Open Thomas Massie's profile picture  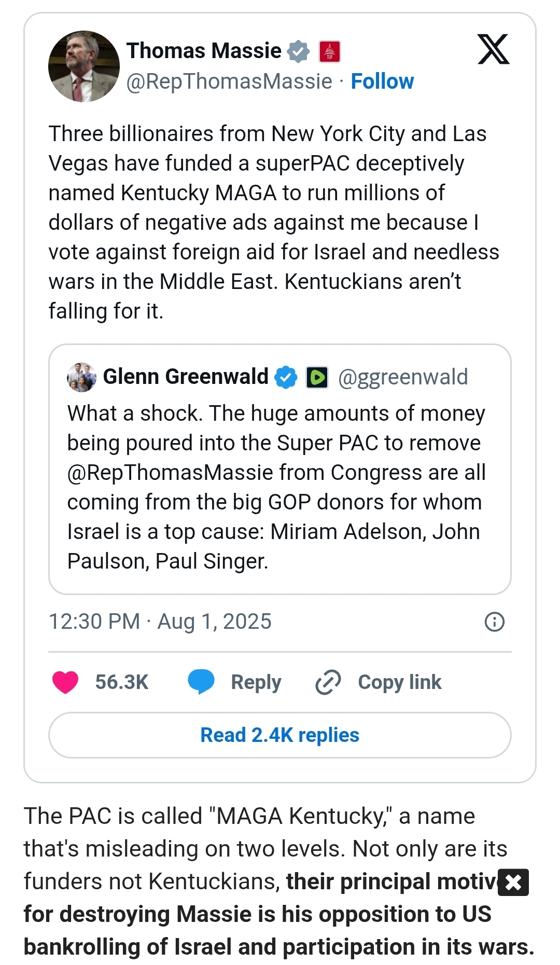[x=84, y=66]
